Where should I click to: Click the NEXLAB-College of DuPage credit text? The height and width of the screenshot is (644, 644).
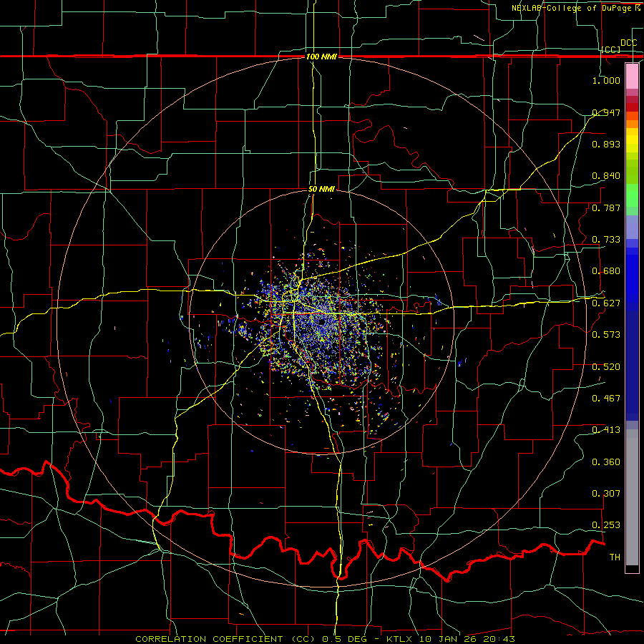coord(575,8)
